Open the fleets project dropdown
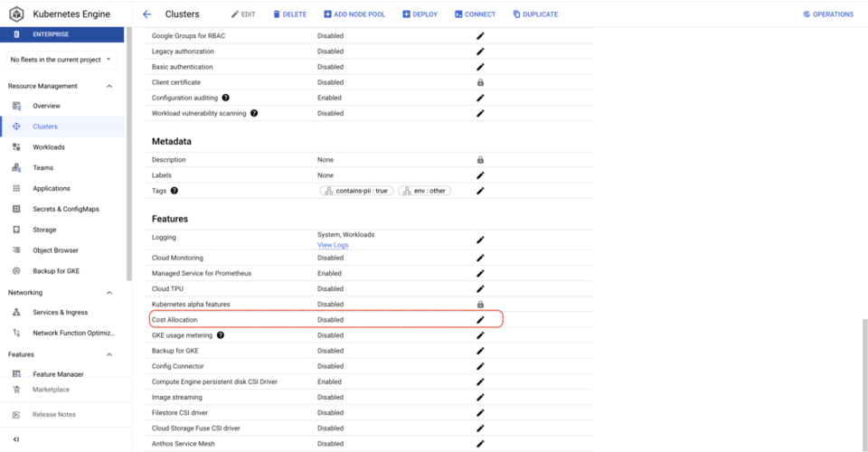 tap(61, 60)
